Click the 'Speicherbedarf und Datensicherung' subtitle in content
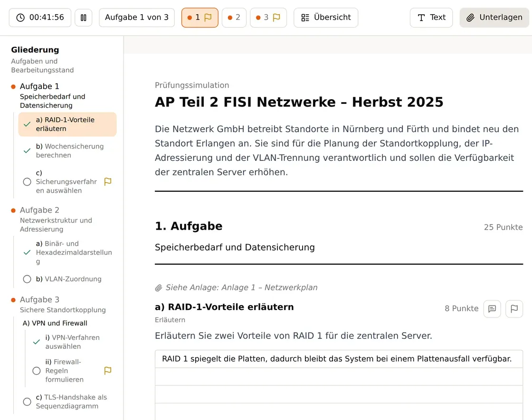Image resolution: width=532 pixels, height=420 pixels. pyautogui.click(x=235, y=247)
